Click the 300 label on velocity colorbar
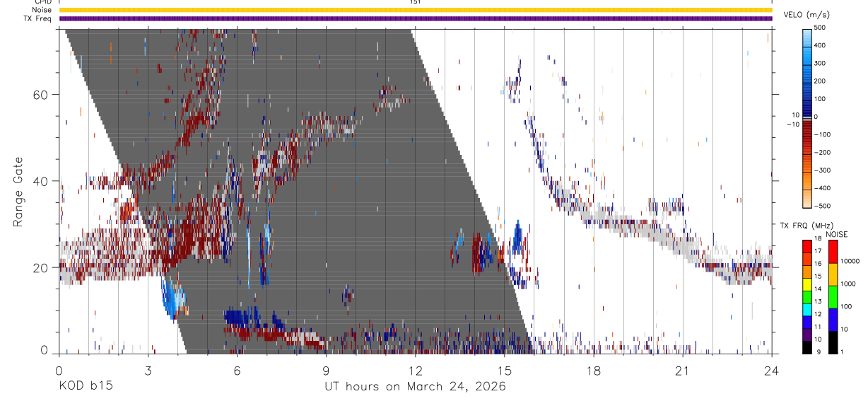 pos(820,63)
